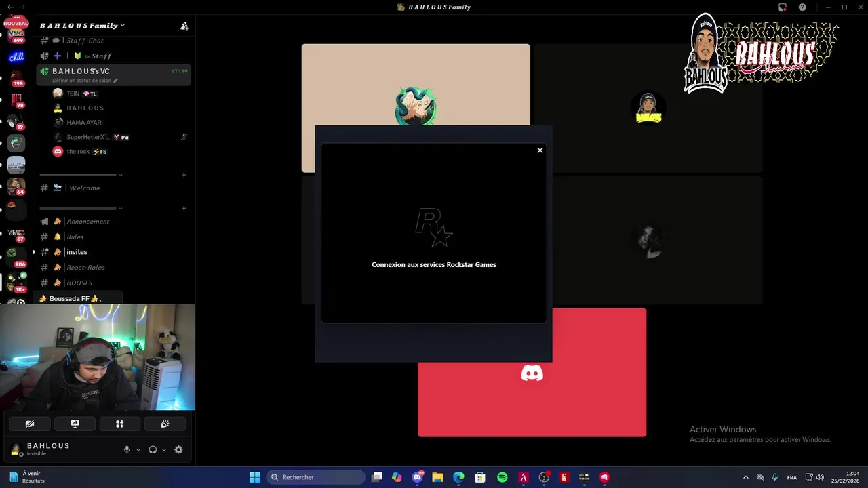Click the red Discord-logo participant tile

tap(532, 373)
